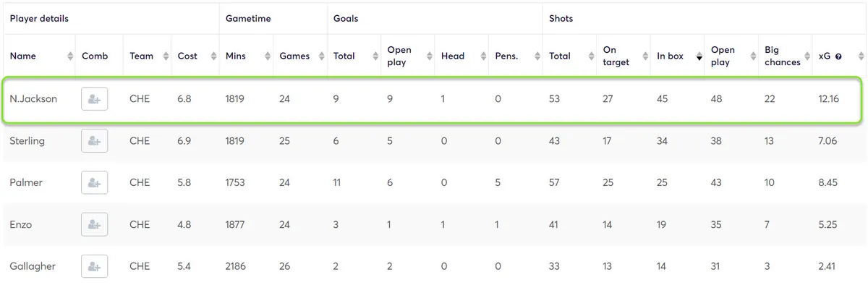The height and width of the screenshot is (285, 868).
Task: Sort by Head goals column
Action: [x=462, y=56]
